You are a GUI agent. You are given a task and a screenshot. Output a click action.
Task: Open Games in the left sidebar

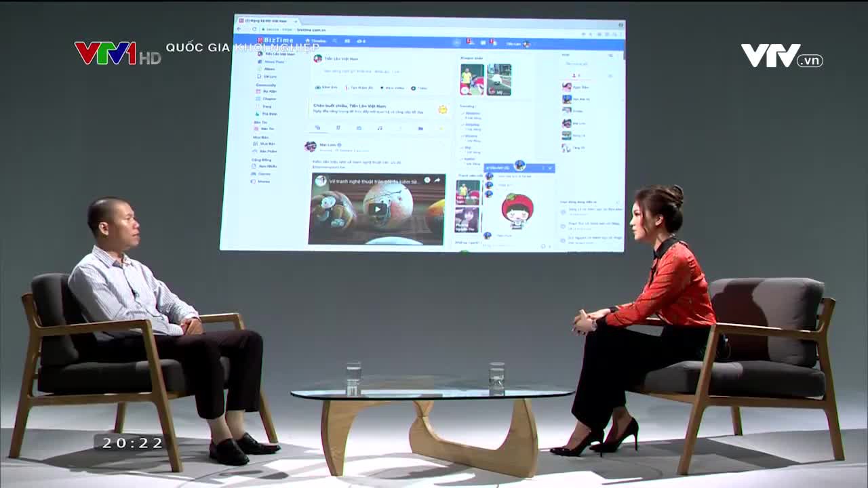(x=263, y=174)
